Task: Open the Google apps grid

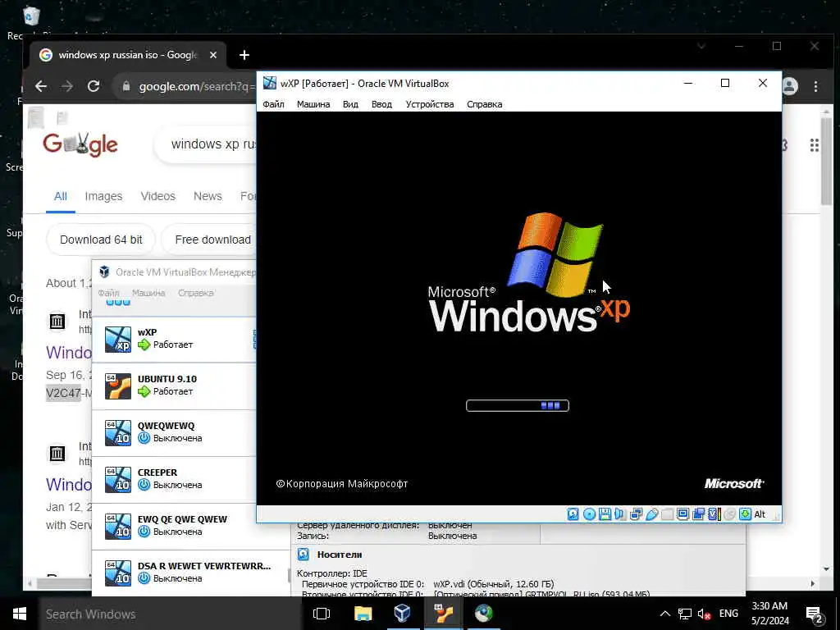Action: (815, 145)
